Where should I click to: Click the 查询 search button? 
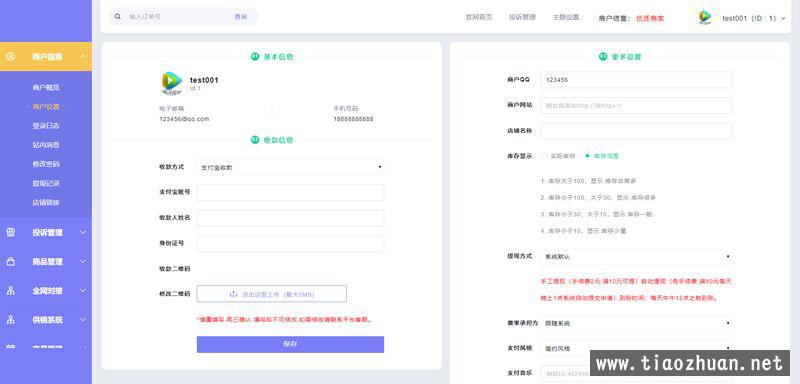(240, 17)
